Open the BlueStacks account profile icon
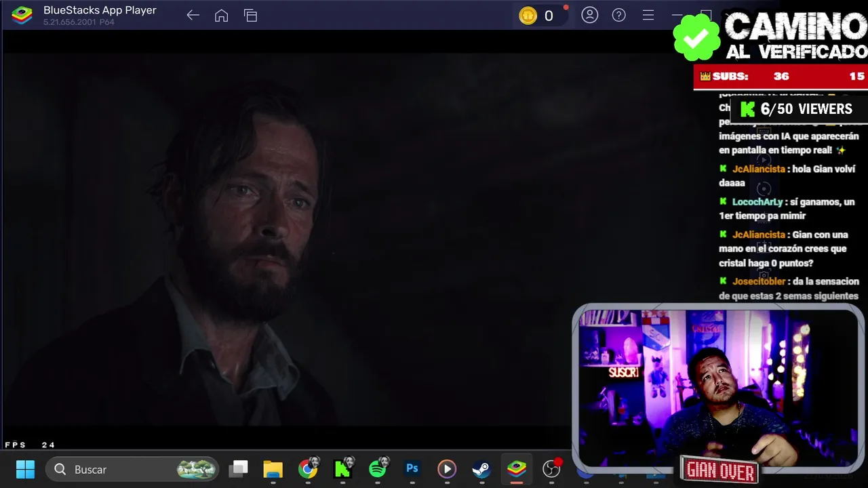This screenshot has width=868, height=488. (x=589, y=15)
